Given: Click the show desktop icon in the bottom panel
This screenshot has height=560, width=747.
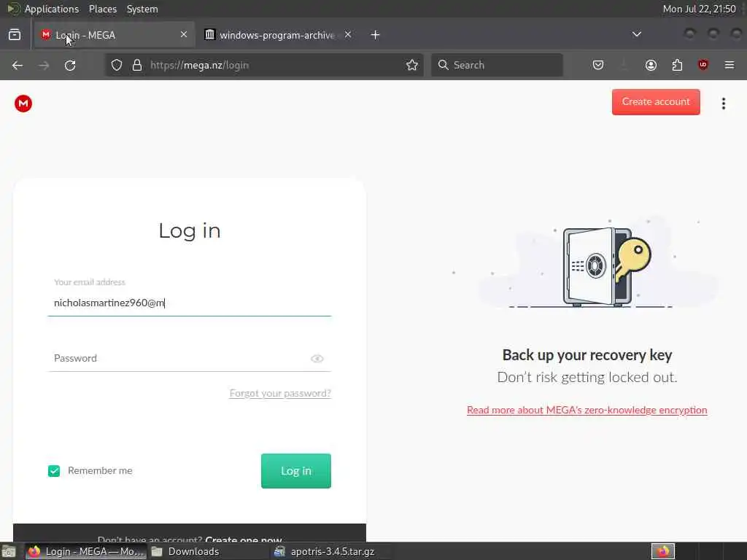Looking at the screenshot, I should point(9,551).
